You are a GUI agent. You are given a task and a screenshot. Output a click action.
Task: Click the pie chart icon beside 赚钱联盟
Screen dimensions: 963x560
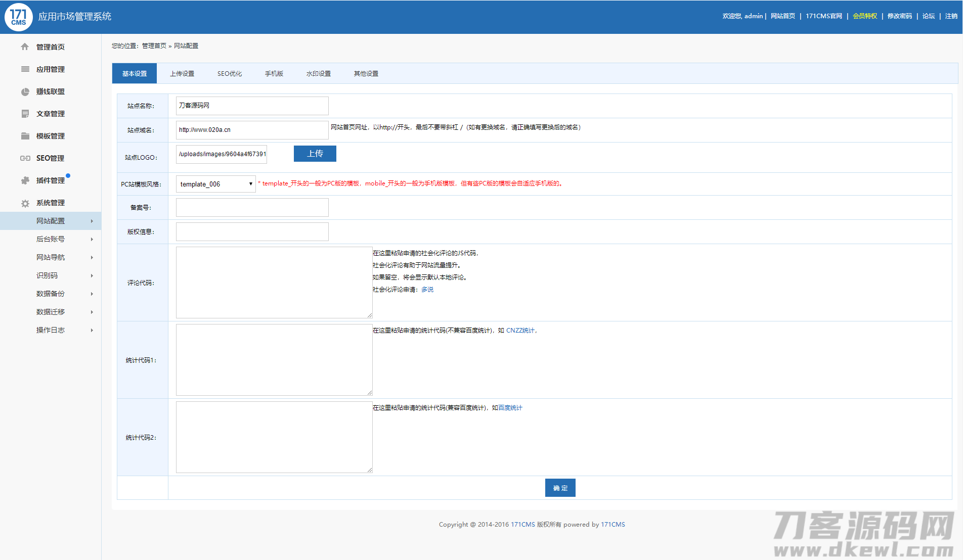(x=25, y=91)
